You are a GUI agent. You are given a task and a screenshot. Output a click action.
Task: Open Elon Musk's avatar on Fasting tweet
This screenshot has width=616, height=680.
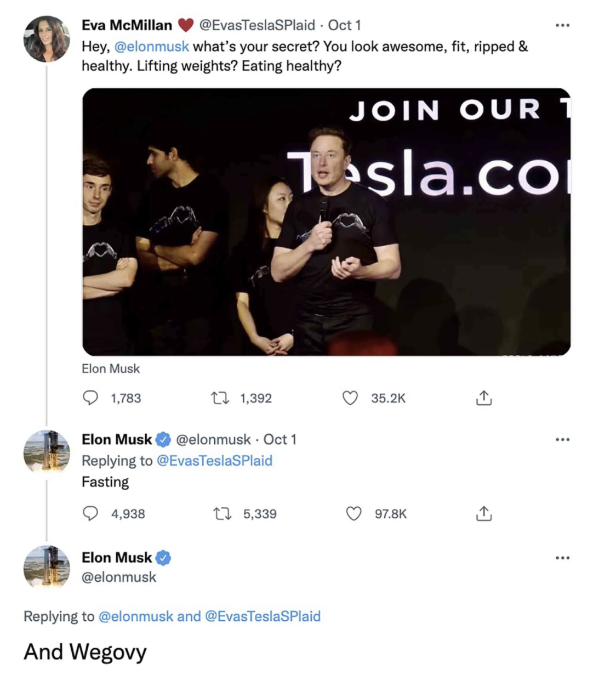click(x=47, y=453)
